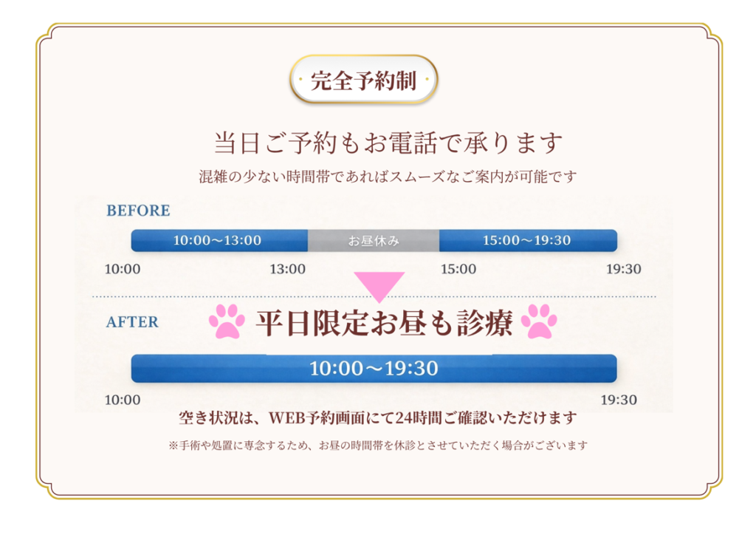Select the gray お昼休み bar segment

coord(374,241)
